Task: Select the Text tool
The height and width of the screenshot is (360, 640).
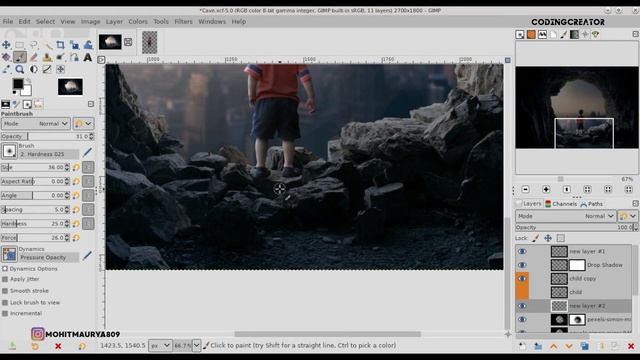Action: pyautogui.click(x=88, y=57)
